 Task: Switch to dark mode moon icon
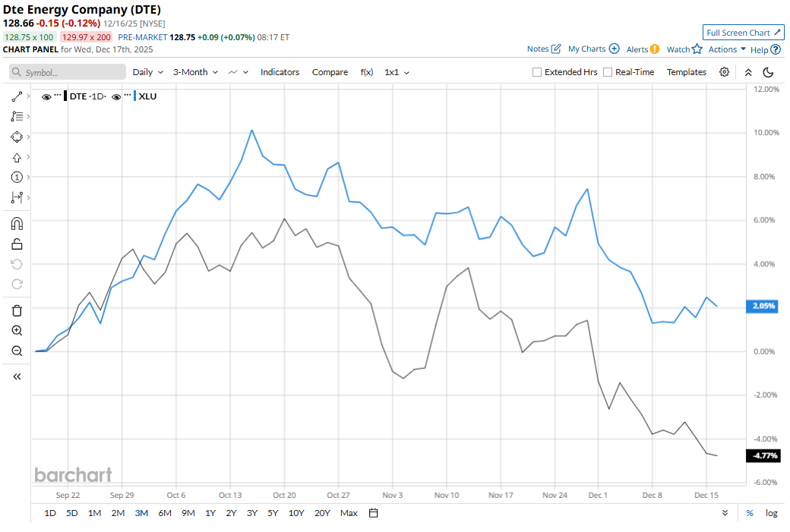coord(768,73)
